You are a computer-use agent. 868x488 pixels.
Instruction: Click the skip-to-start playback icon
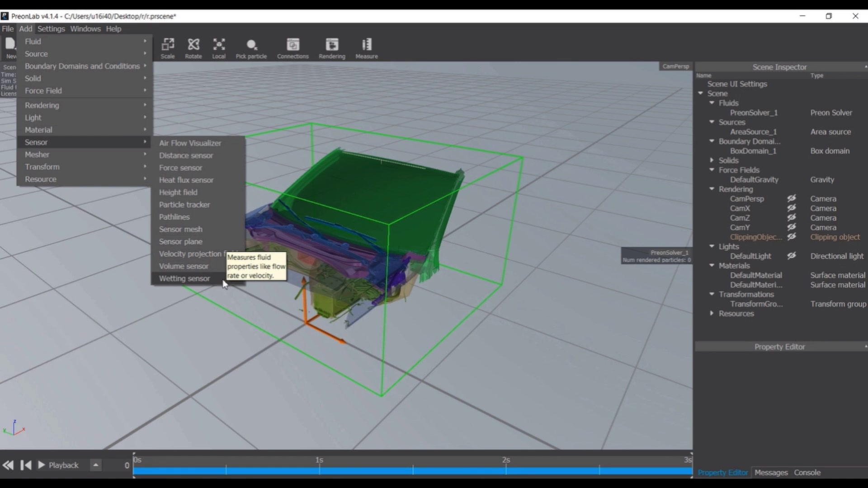click(x=26, y=465)
